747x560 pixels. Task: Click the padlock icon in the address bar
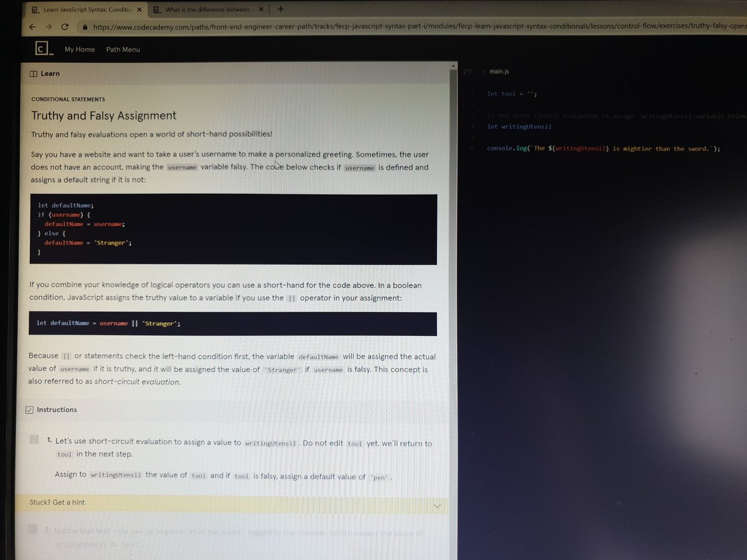point(86,27)
